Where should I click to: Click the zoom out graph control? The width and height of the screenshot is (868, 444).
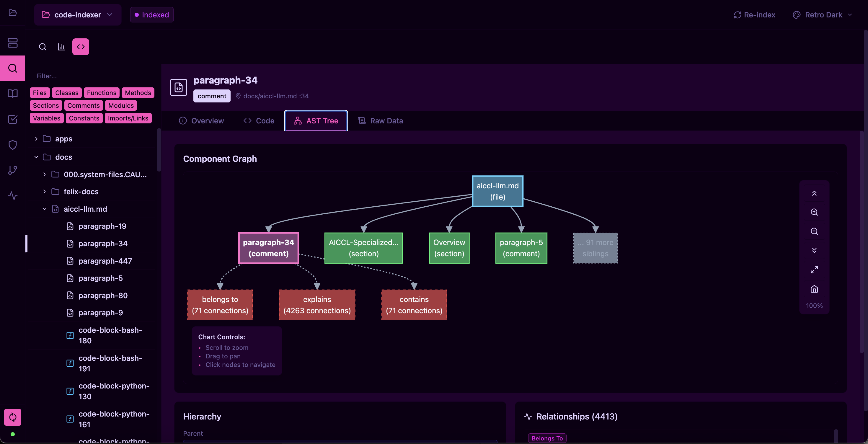[x=814, y=231]
